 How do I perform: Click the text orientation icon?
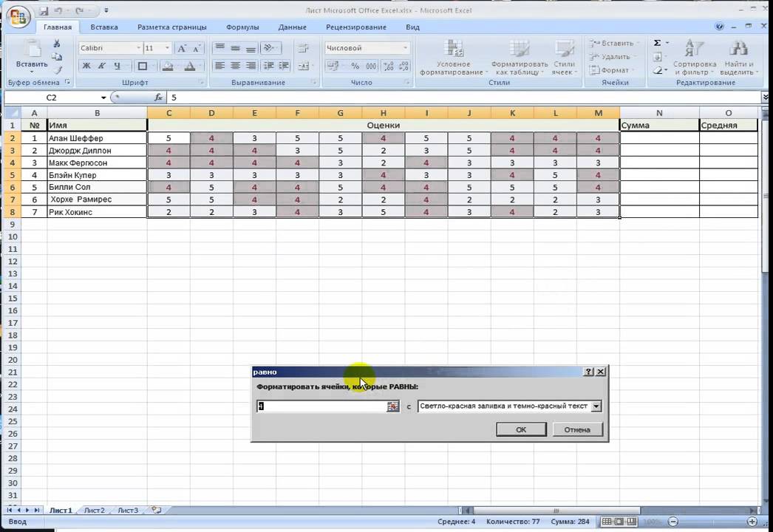pyautogui.click(x=270, y=48)
